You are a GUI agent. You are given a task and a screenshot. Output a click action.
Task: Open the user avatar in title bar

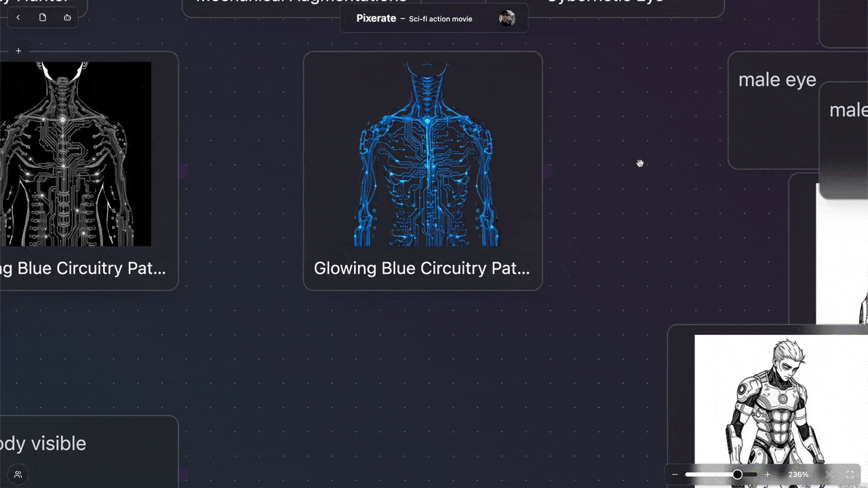coord(507,18)
